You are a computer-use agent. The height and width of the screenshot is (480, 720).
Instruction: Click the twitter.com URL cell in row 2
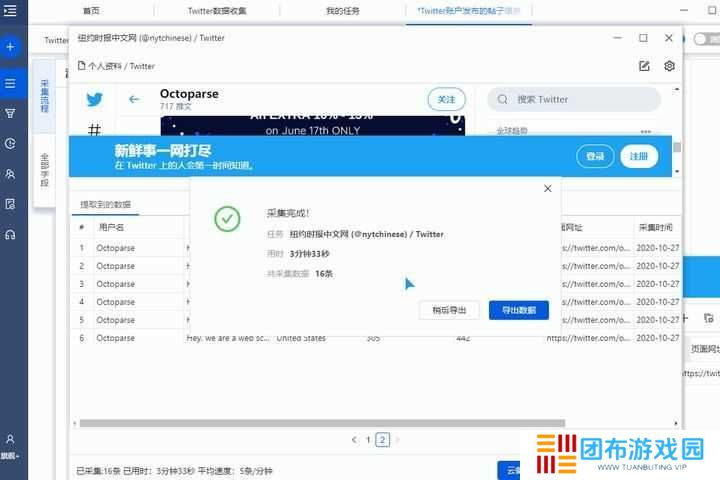(x=596, y=266)
